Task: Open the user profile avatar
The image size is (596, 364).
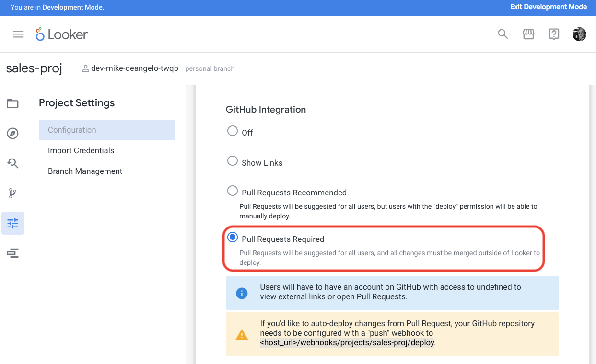Action: [579, 34]
